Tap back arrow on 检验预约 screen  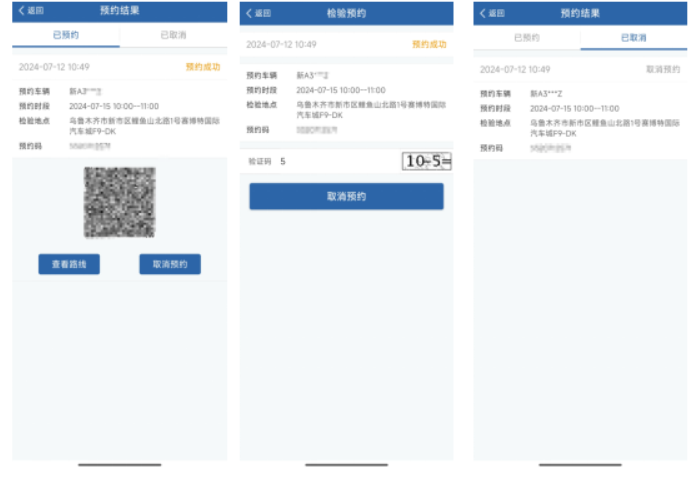249,13
